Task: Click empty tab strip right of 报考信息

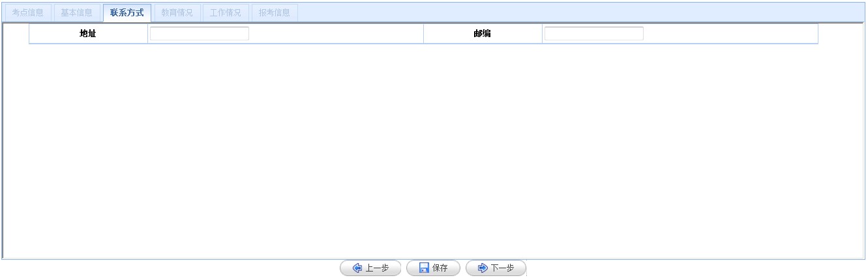Action: tap(574, 13)
